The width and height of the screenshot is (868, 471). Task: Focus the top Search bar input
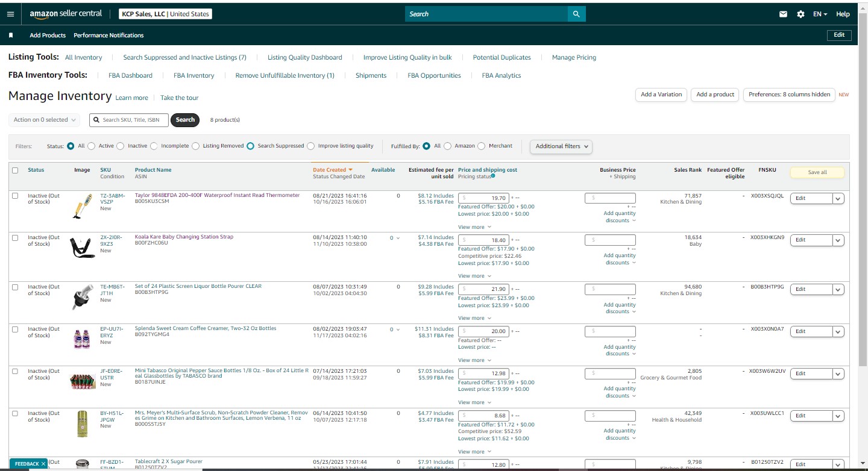tap(486, 14)
